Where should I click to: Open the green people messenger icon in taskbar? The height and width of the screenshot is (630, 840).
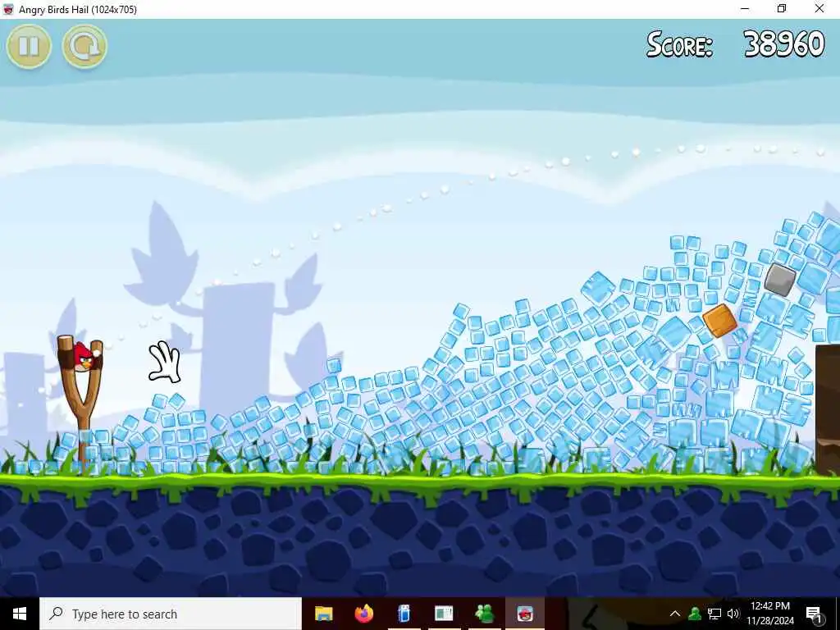click(484, 614)
